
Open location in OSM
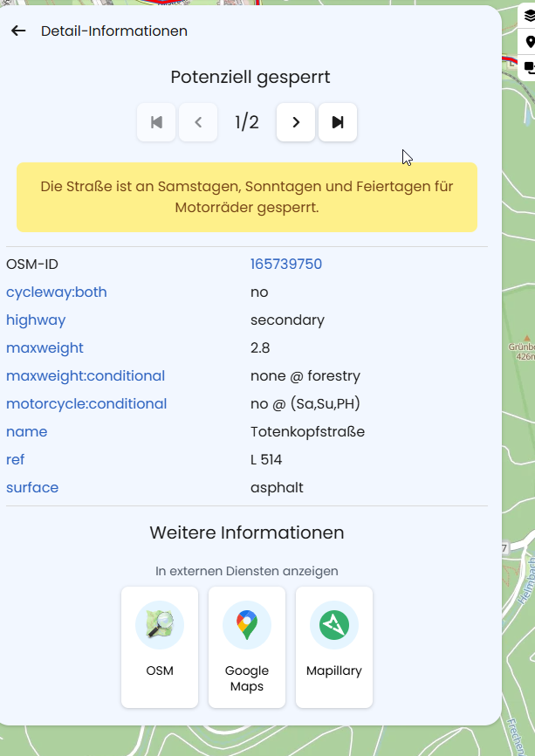click(160, 646)
